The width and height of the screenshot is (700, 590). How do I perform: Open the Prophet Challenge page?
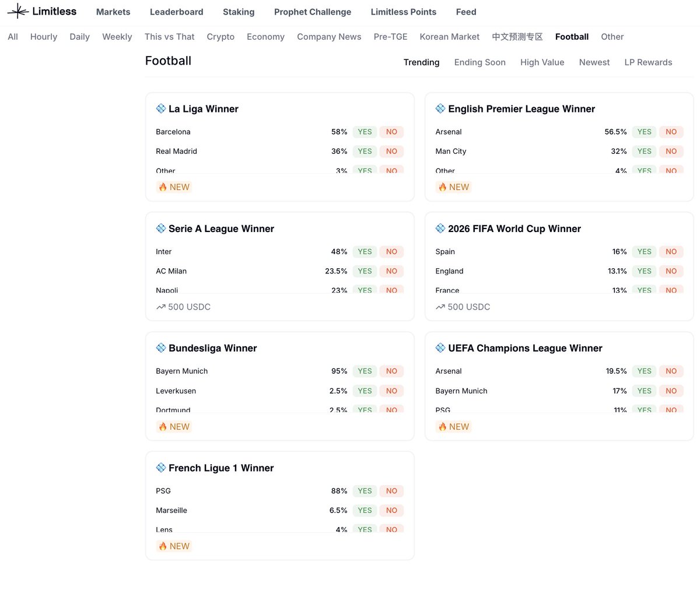[x=313, y=12]
